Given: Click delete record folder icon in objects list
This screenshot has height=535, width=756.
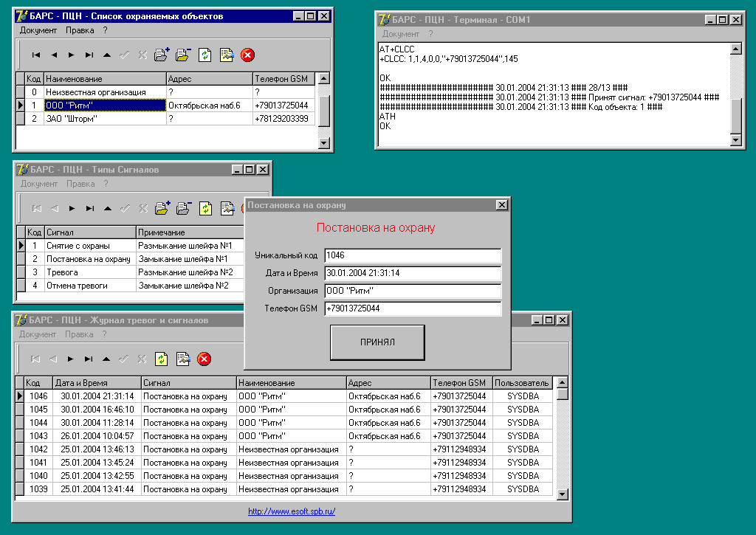Looking at the screenshot, I should pos(183,55).
